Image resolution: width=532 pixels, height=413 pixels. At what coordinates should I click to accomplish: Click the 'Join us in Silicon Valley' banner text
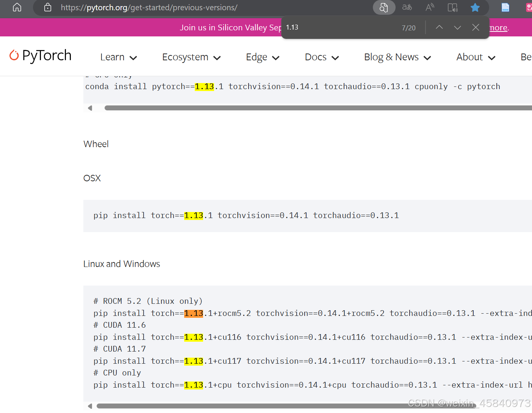point(230,28)
